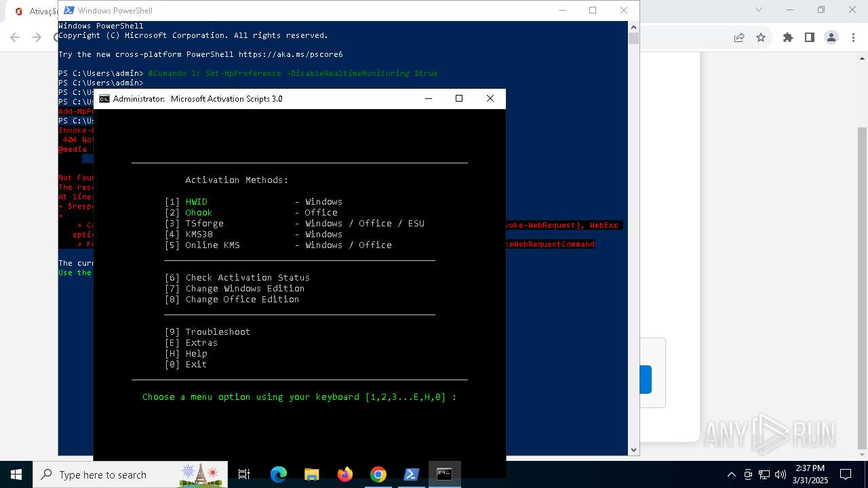The width and height of the screenshot is (868, 488).
Task: Close the Microsoft Activation Scripts window
Action: 490,98
